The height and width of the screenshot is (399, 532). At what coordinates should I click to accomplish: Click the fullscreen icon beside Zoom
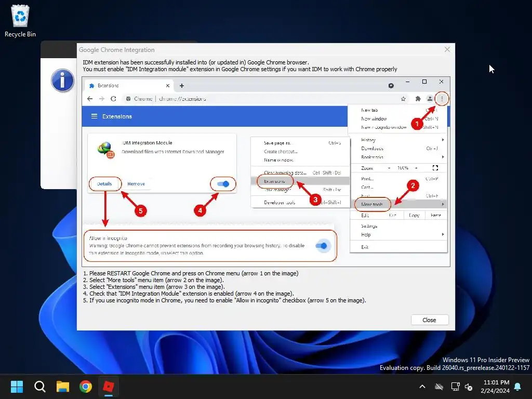pyautogui.click(x=435, y=168)
